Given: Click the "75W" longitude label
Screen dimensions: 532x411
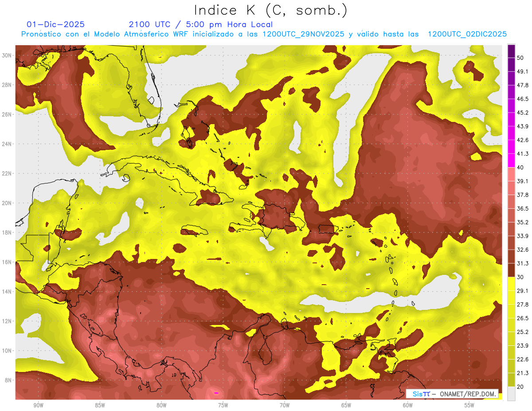Looking at the screenshot, I should [x=223, y=405].
